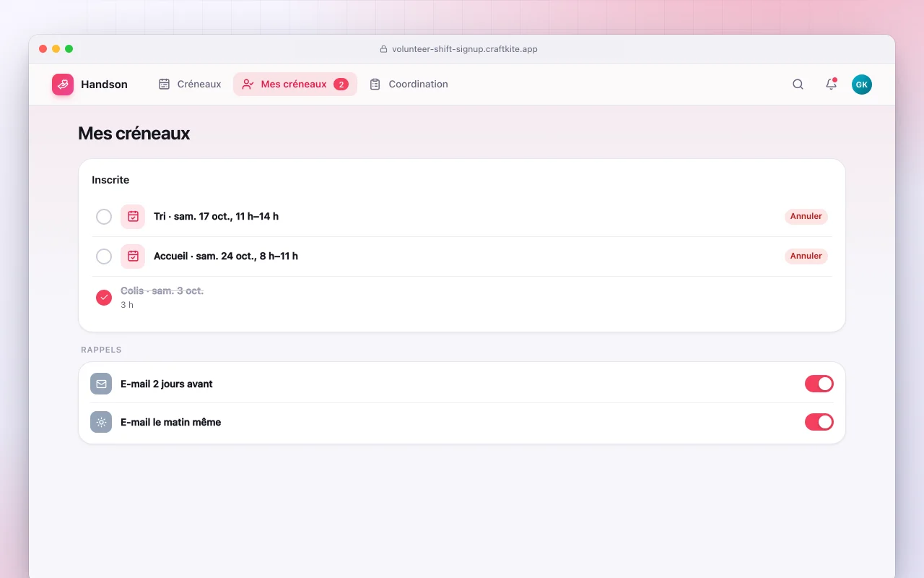Cancel the Tri shift with Annuler
Image resolution: width=924 pixels, height=578 pixels.
(x=806, y=216)
